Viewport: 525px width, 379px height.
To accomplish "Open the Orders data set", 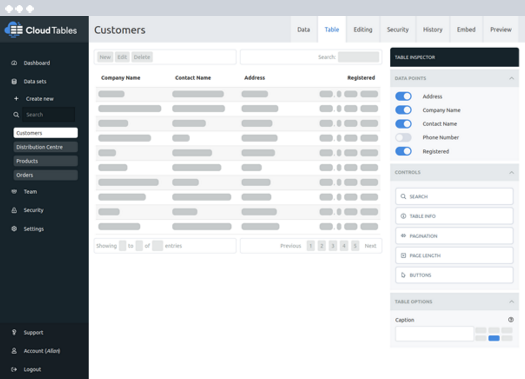I will (46, 175).
